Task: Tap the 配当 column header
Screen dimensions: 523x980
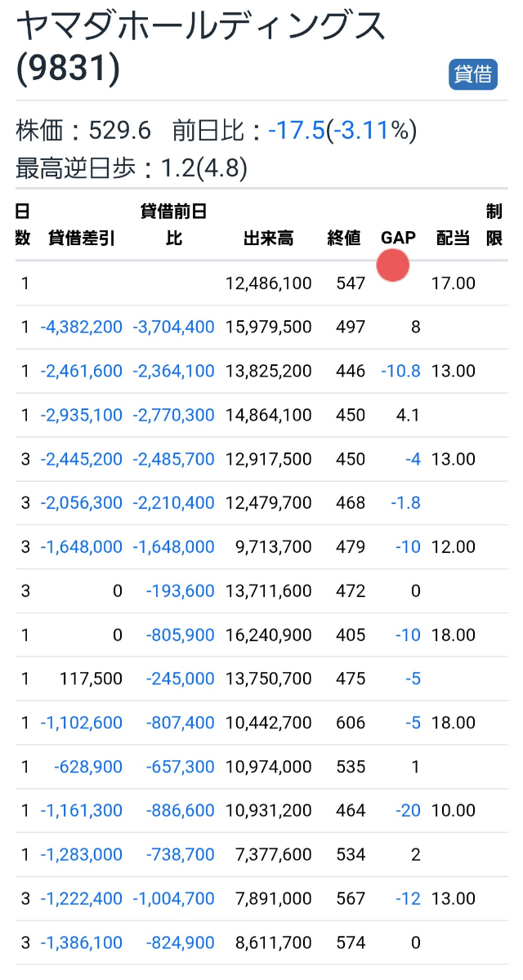Action: (453, 238)
